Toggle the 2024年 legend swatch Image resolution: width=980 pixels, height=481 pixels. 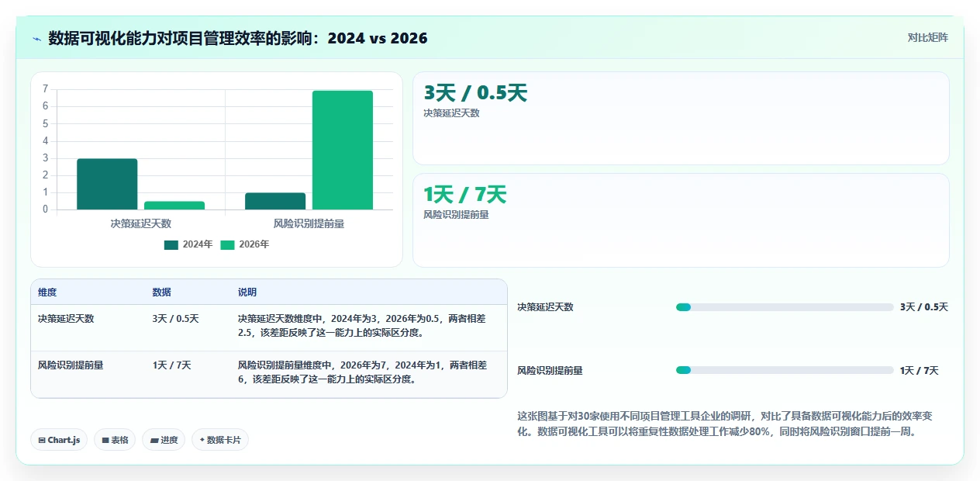pos(171,244)
